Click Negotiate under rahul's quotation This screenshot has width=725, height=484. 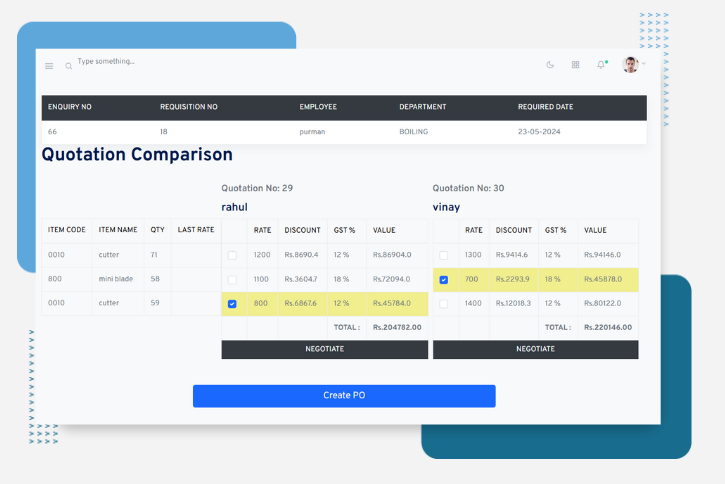click(324, 349)
